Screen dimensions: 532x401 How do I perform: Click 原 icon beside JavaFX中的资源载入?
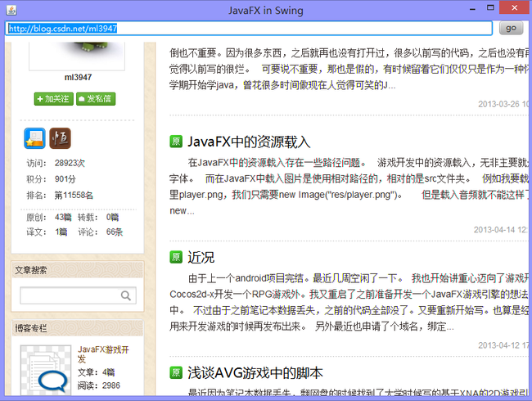coord(176,141)
